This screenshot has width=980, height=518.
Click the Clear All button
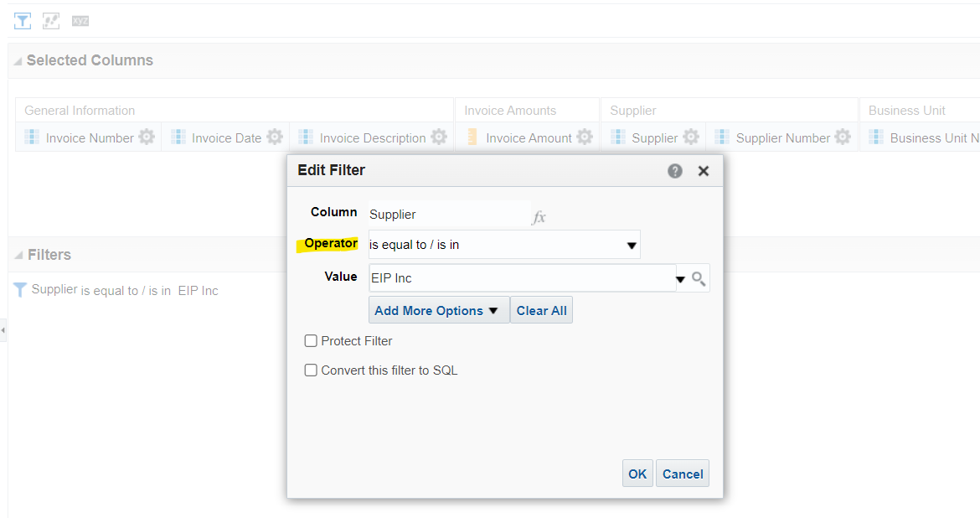point(541,310)
